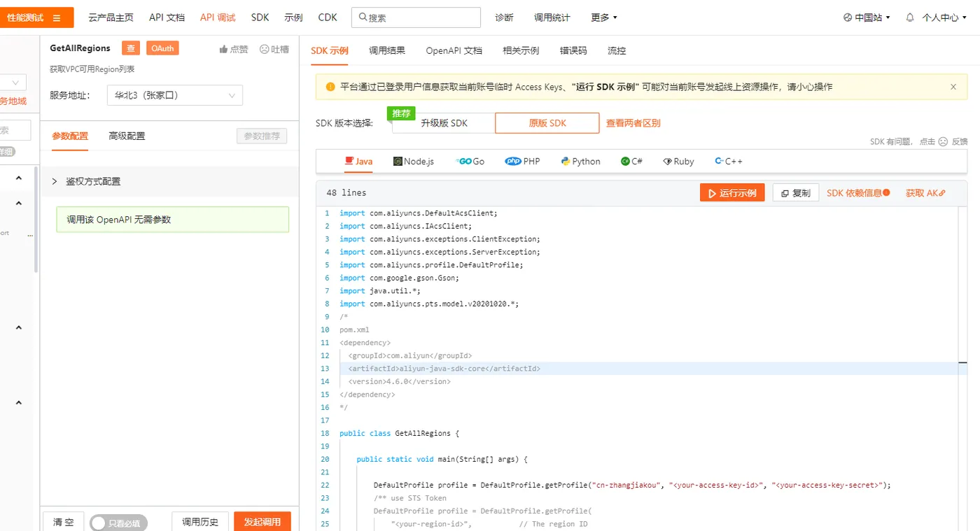Switch to the 流控 tab
This screenshot has height=531, width=980.
coord(617,50)
